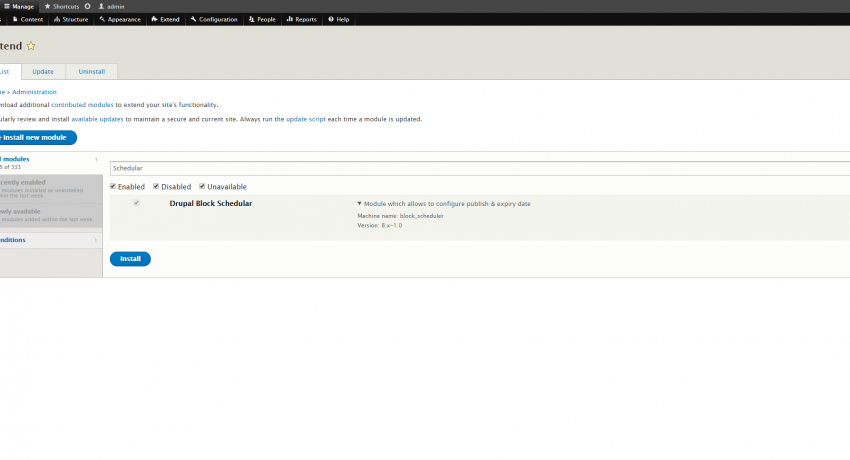Click the Install button
The height and width of the screenshot is (460, 850).
pos(130,259)
